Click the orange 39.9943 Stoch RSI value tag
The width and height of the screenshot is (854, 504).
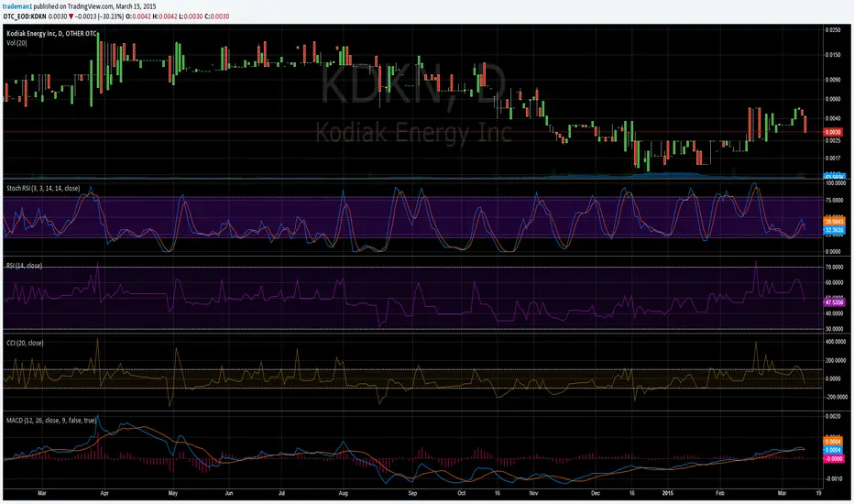click(834, 222)
